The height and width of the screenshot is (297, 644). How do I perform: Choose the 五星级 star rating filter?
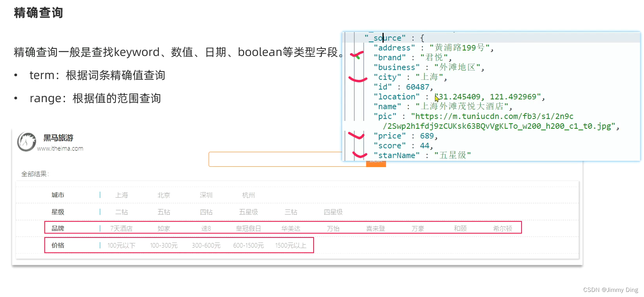coord(248,212)
